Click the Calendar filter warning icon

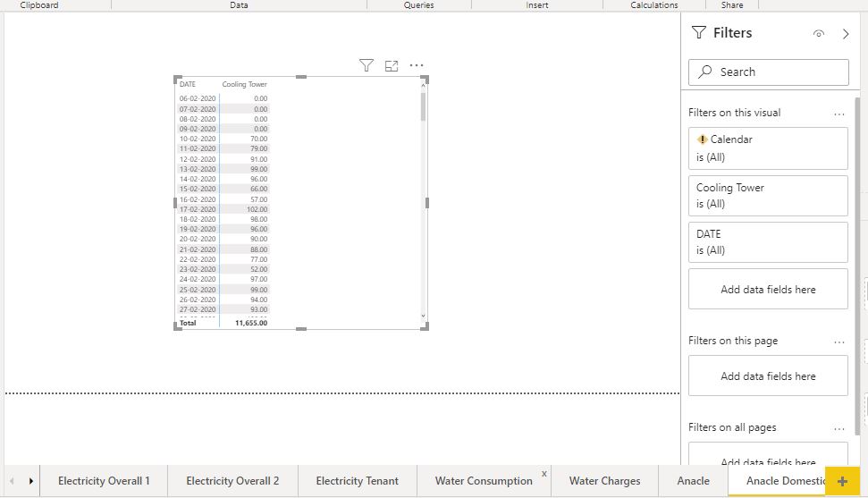(x=702, y=139)
